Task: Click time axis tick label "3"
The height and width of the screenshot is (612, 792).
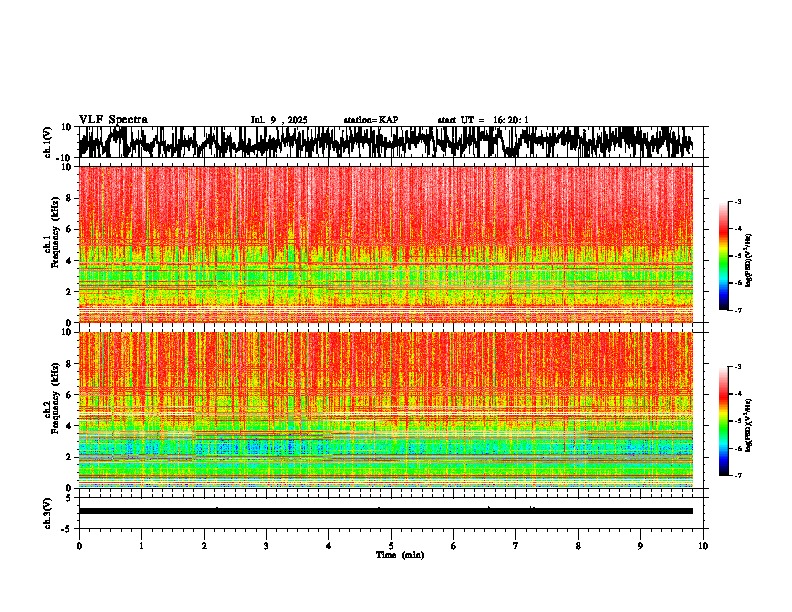Action: pyautogui.click(x=266, y=546)
